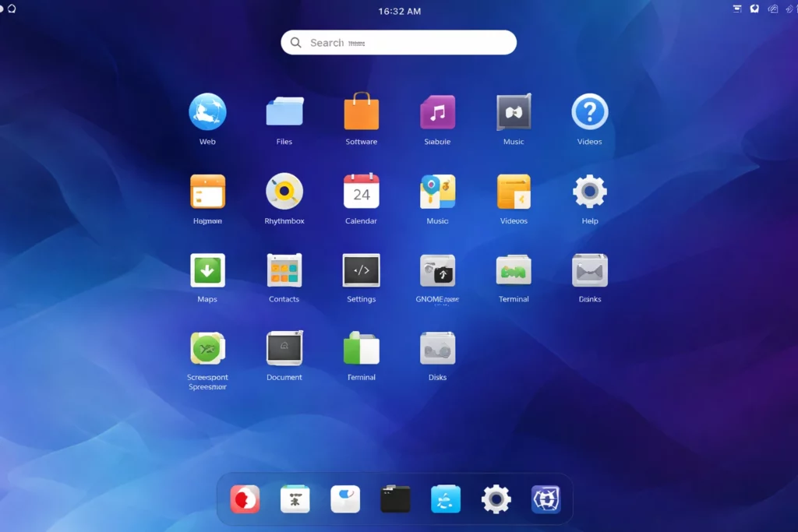The image size is (798, 532).
Task: Click the "Rhythmbox" label
Action: tap(284, 220)
